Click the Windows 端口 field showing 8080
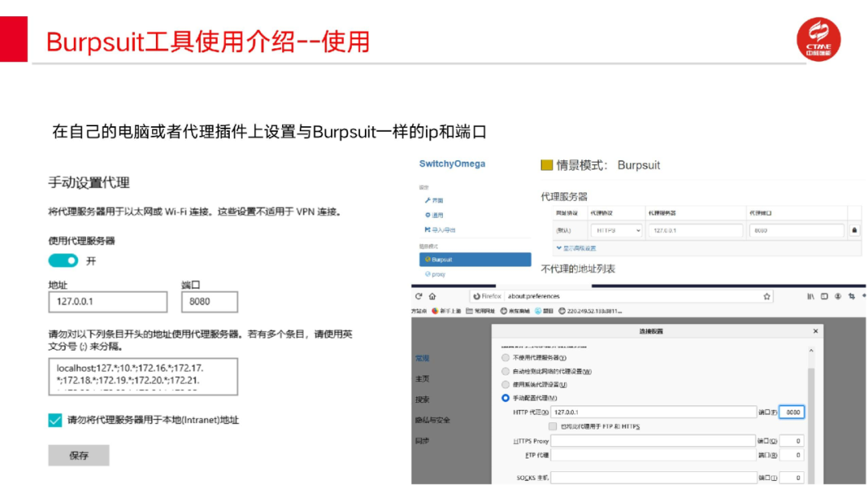This screenshot has height=489, width=868. (x=209, y=302)
